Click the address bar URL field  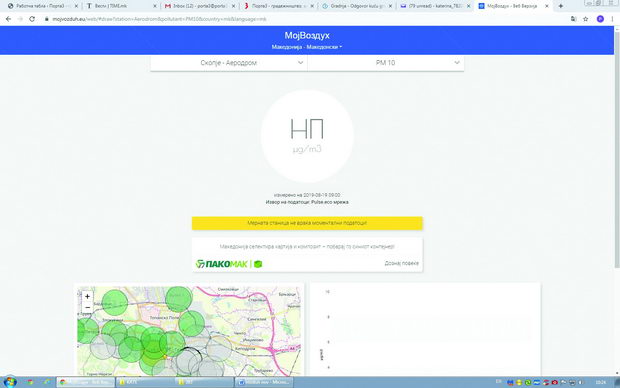[304, 19]
